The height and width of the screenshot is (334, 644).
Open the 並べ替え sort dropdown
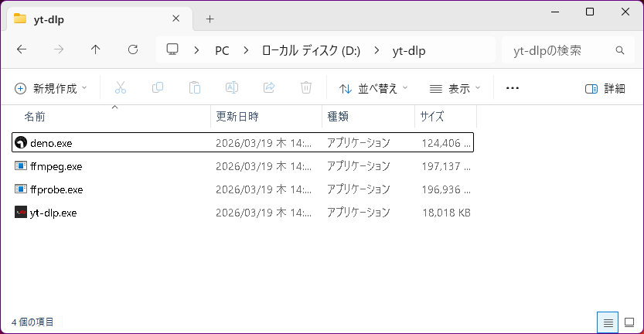click(373, 88)
